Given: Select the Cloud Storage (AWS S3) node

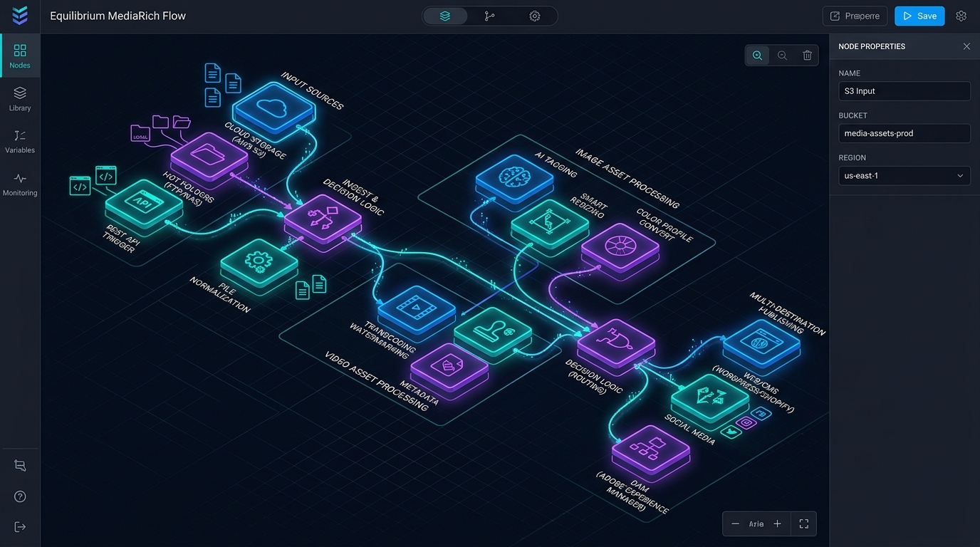Looking at the screenshot, I should (274, 108).
